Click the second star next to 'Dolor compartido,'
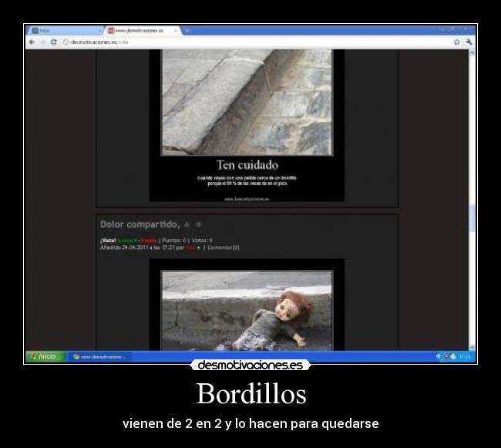Image resolution: width=501 pixels, height=448 pixels. click(x=198, y=225)
